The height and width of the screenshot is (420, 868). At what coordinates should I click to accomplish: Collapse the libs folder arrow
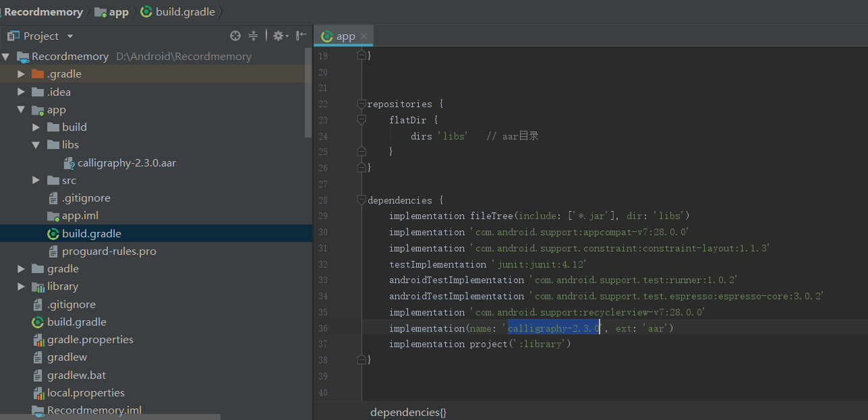click(36, 145)
